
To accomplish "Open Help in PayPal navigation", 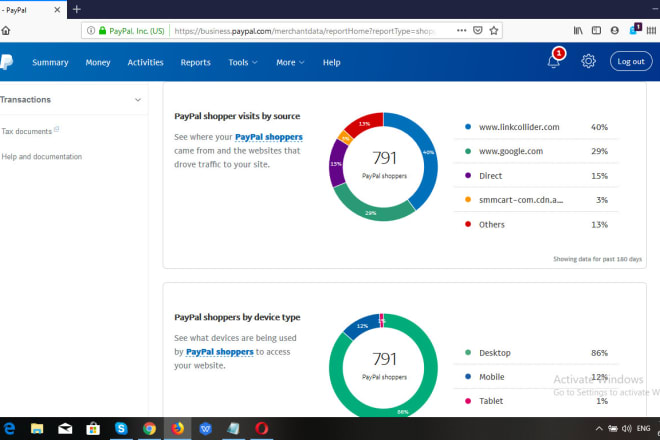I will pyautogui.click(x=331, y=62).
